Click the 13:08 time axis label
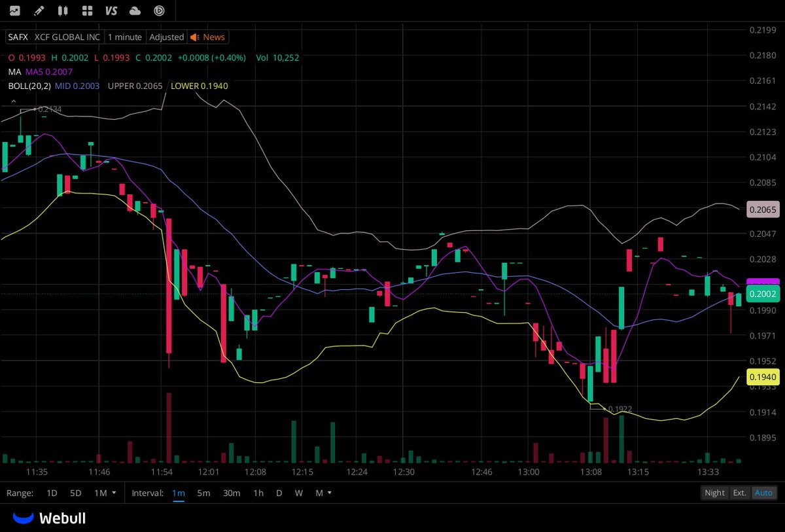Image resolution: width=785 pixels, height=532 pixels. 591,472
